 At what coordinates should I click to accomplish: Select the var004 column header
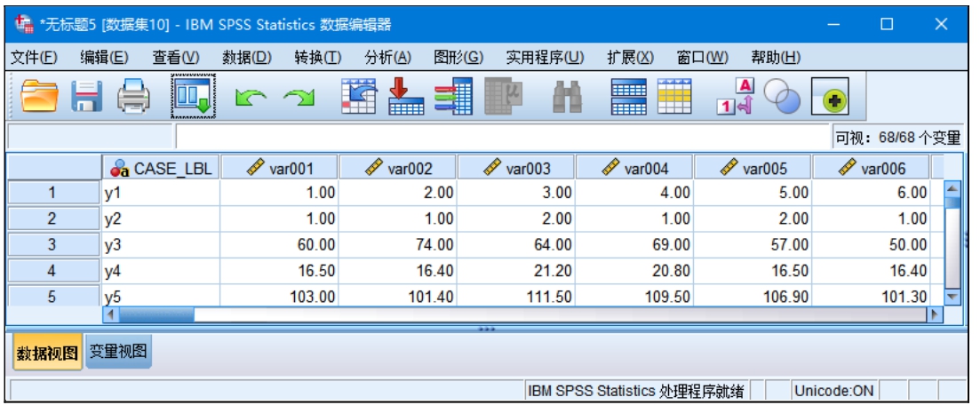[x=634, y=168]
